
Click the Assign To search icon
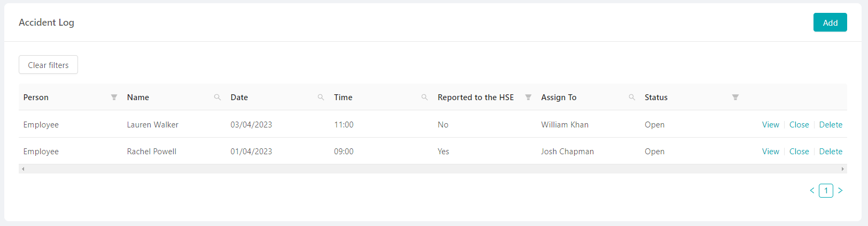632,97
